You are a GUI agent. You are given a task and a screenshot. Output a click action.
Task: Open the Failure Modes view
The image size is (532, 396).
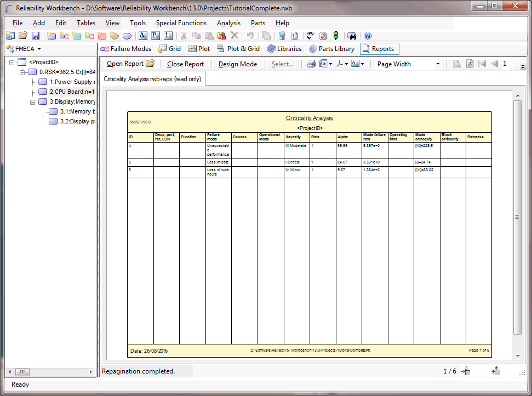point(127,48)
